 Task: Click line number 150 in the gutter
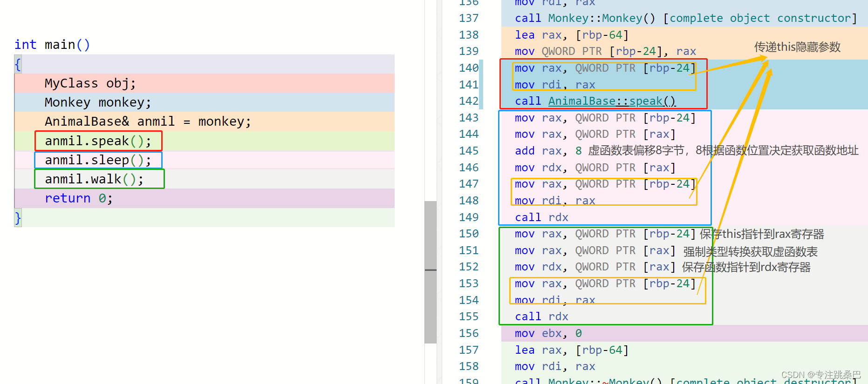[x=469, y=234]
